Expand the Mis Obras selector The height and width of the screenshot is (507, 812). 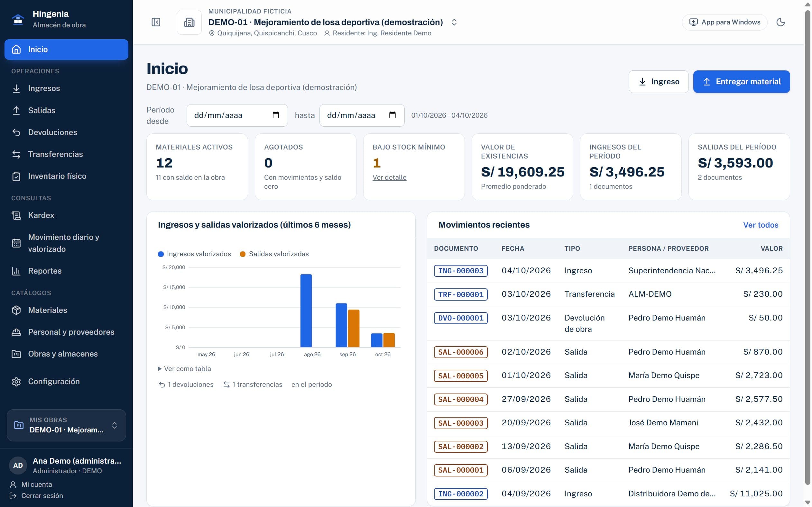[66, 425]
